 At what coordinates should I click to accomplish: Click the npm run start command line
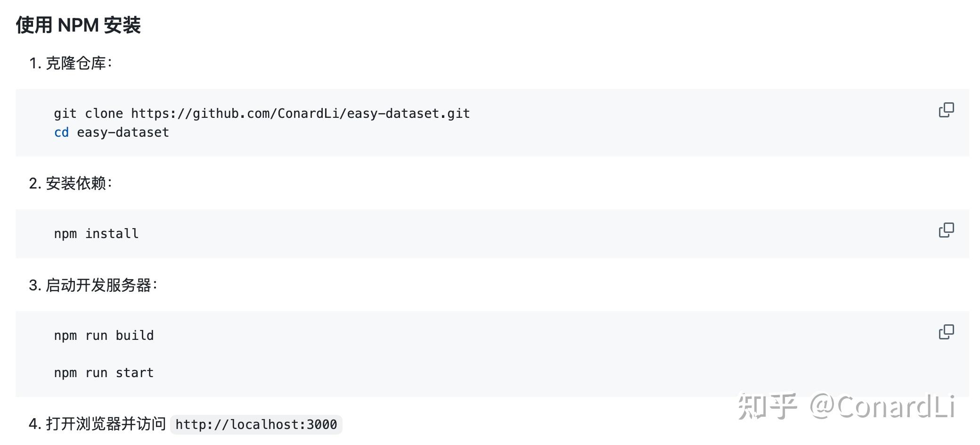[104, 373]
